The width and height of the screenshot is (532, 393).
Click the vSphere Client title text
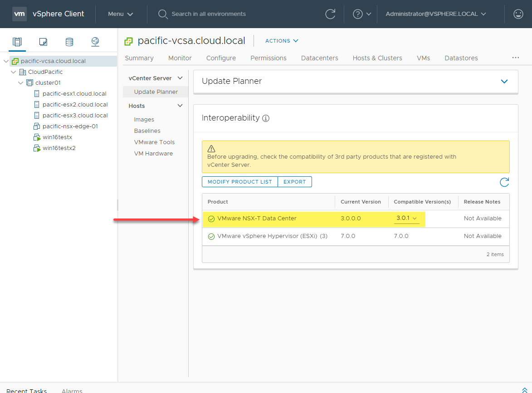click(59, 14)
